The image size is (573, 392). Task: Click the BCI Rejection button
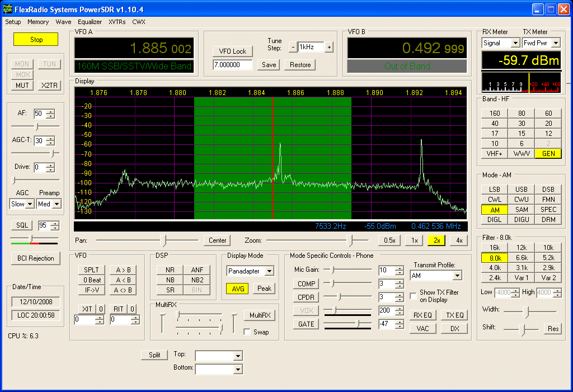click(x=36, y=258)
